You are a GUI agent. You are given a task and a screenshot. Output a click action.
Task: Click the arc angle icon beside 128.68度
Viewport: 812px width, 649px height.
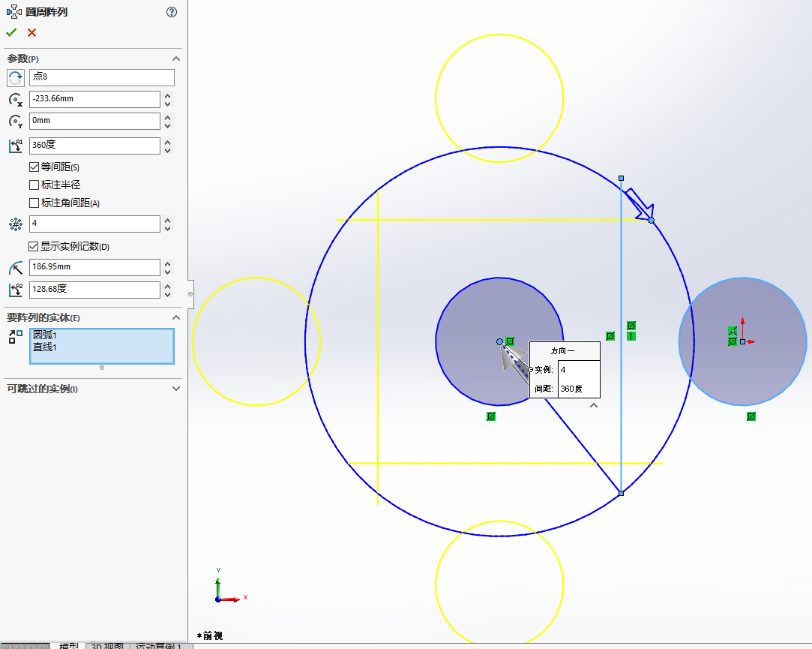coord(16,290)
